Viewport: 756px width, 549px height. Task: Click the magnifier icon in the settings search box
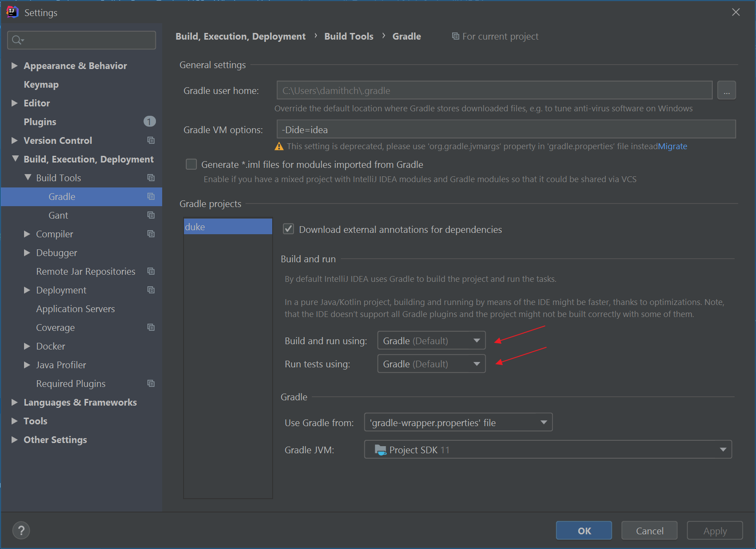tap(17, 40)
